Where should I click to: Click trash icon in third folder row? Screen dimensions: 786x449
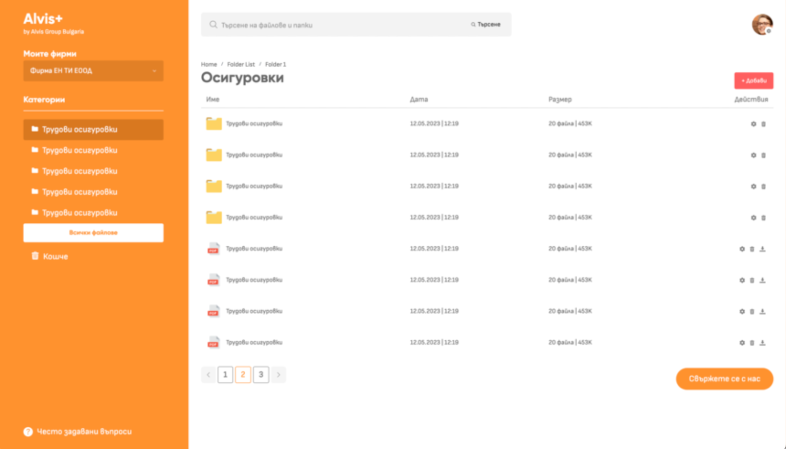pos(763,186)
